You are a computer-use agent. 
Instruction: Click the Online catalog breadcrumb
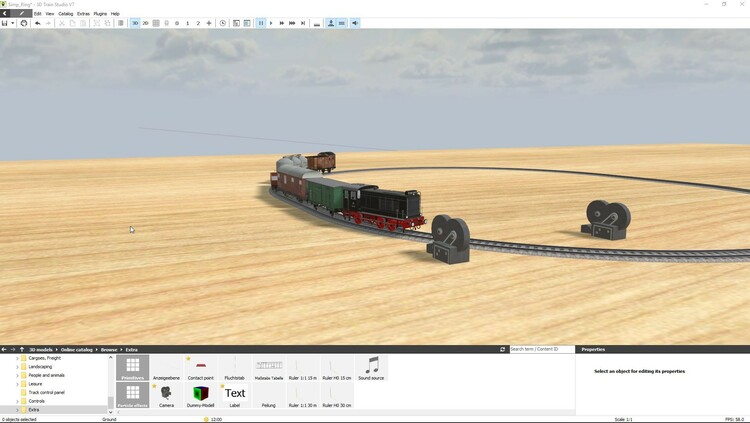pyautogui.click(x=77, y=350)
